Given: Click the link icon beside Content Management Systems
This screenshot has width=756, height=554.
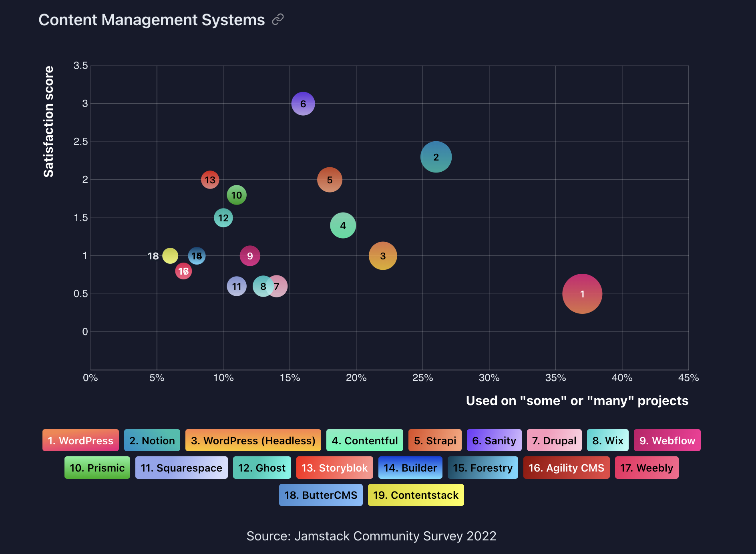Looking at the screenshot, I should tap(277, 19).
